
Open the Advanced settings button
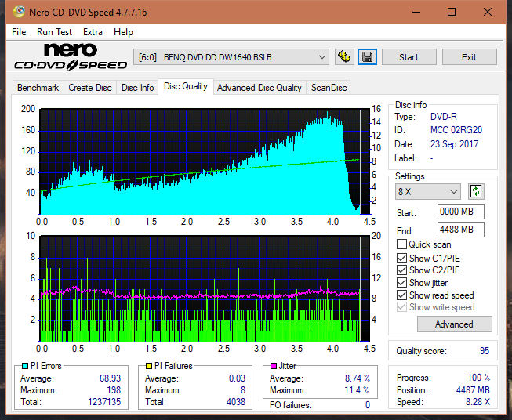coord(454,324)
